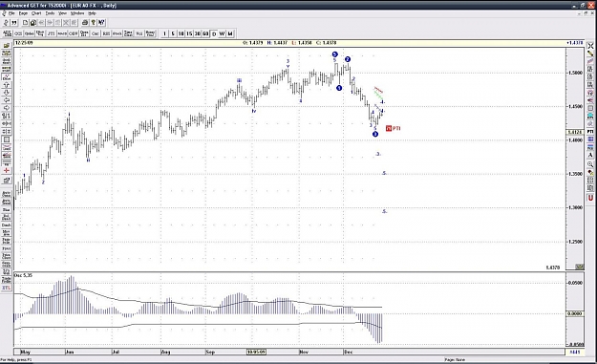Screen dimensions: 597x364
Task: Click the yellow question mark help icon
Action: coord(94,23)
